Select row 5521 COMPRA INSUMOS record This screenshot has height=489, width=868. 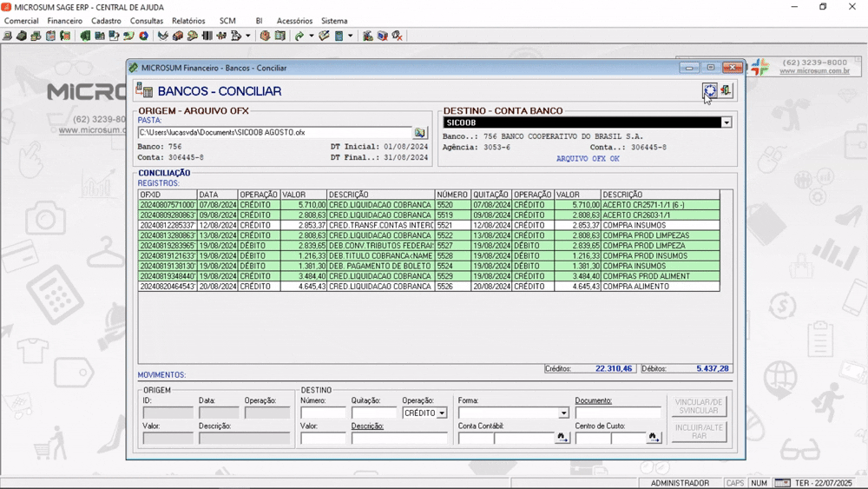(x=429, y=226)
